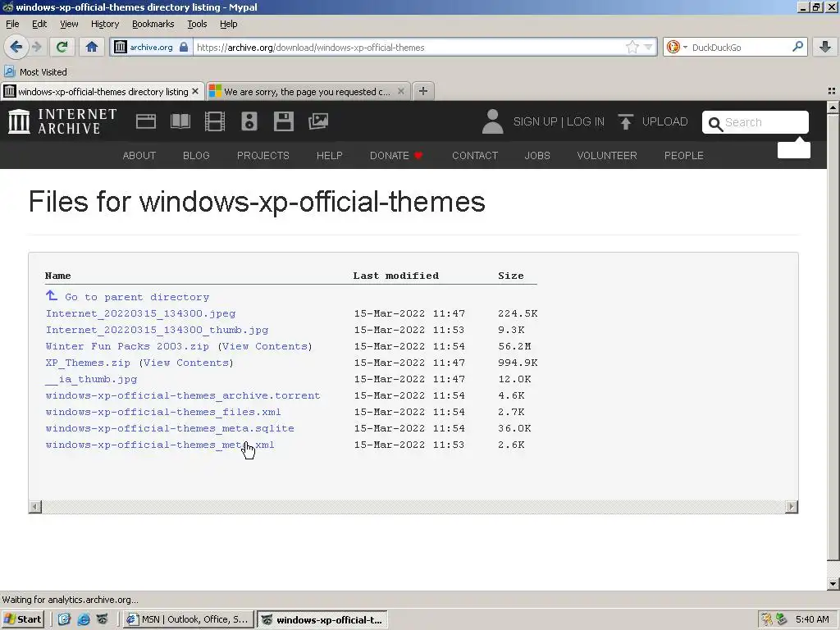The width and height of the screenshot is (840, 630).
Task: Go to the browser Home icon
Action: click(92, 47)
